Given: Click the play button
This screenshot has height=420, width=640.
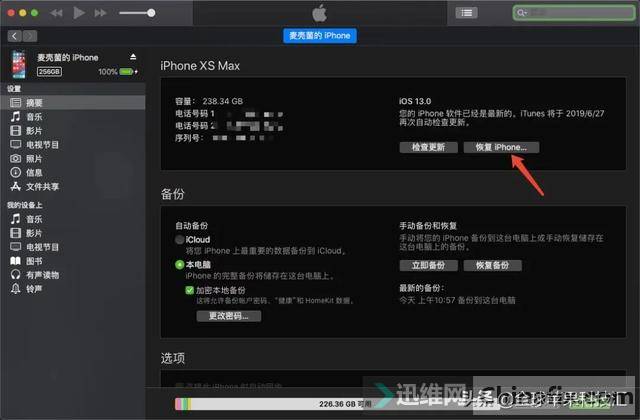Looking at the screenshot, I should (79, 13).
